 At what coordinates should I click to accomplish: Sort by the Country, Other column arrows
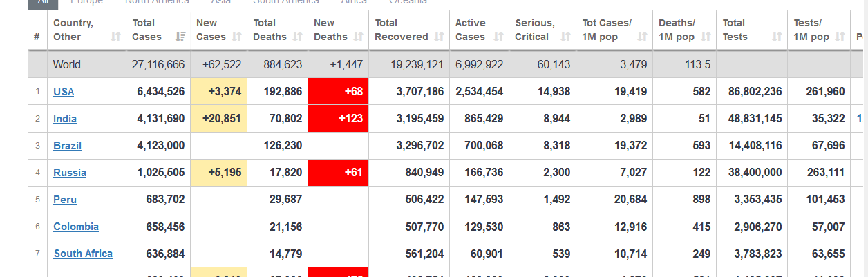click(x=115, y=37)
